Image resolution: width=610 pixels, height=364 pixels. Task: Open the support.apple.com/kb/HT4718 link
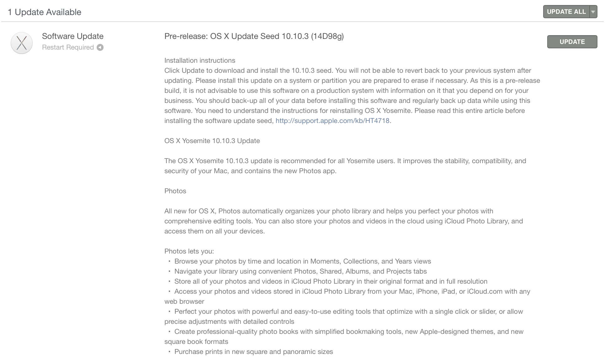332,121
